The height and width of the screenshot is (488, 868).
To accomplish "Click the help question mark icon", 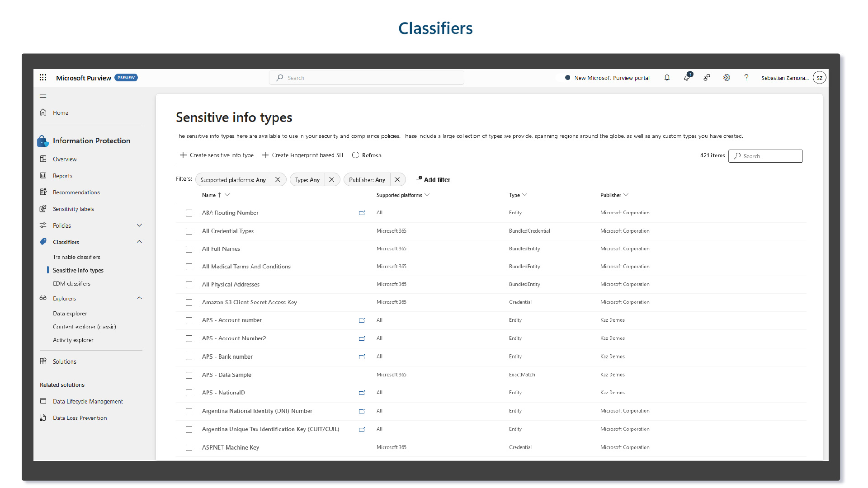I will [x=746, y=77].
